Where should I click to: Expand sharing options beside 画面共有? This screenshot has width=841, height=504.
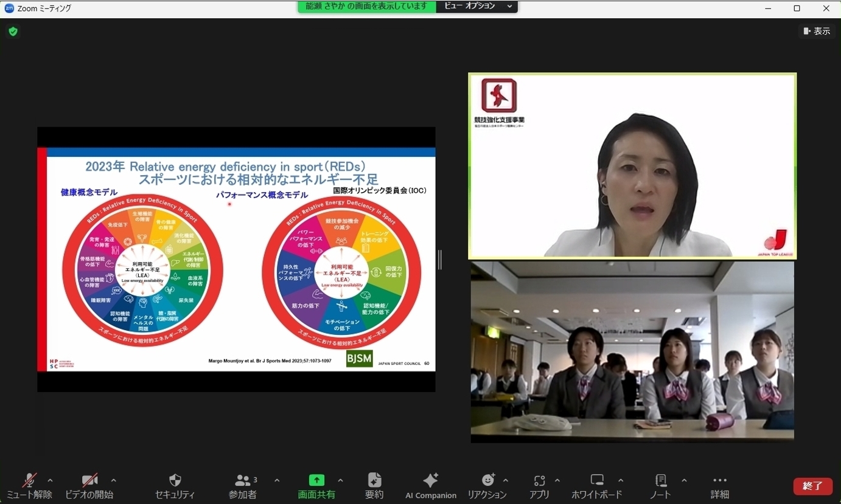tap(340, 480)
